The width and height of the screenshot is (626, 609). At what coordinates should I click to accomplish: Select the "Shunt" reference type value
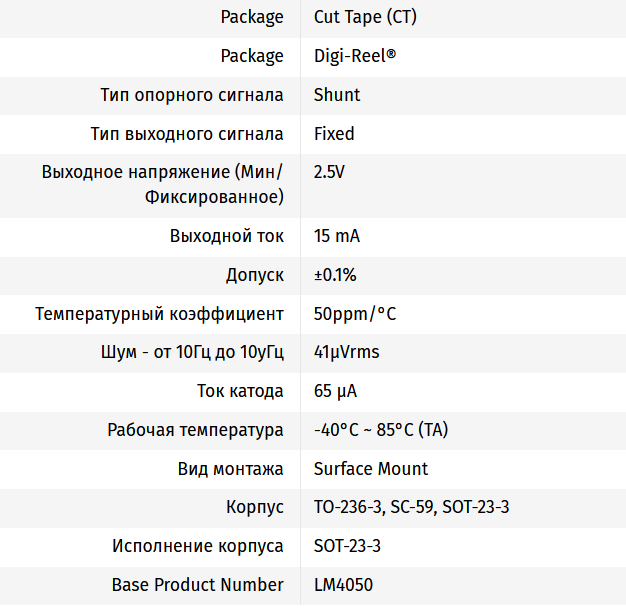(337, 95)
